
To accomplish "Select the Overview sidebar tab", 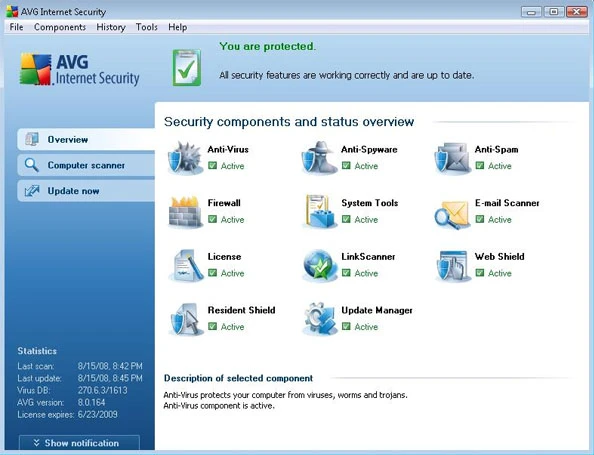I will 86,139.
